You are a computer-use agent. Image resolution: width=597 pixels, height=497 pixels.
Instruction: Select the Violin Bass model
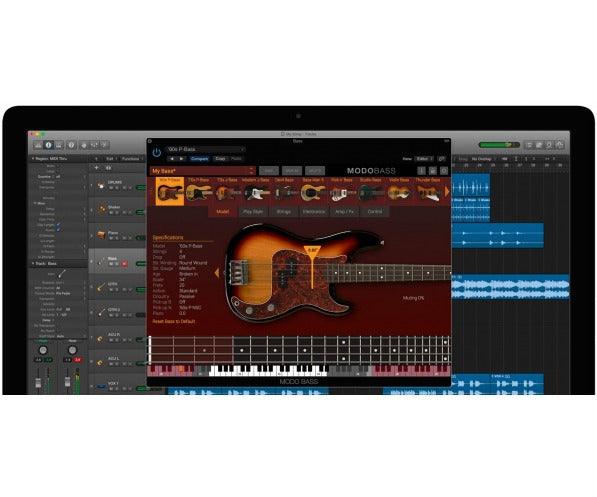pyautogui.click(x=399, y=192)
